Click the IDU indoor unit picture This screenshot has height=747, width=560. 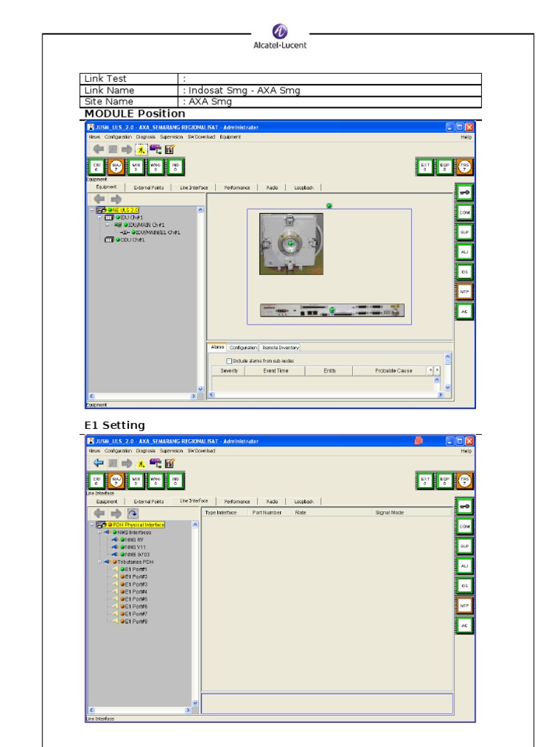[332, 310]
